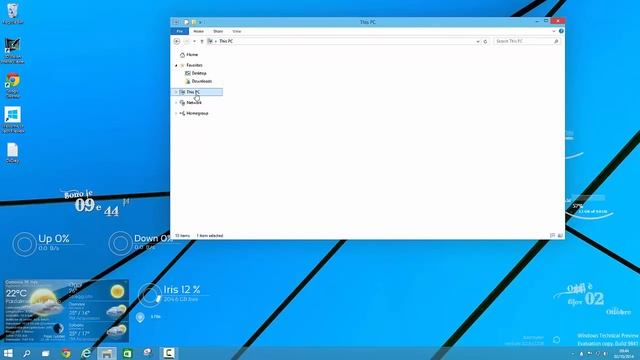The image size is (640, 360).
Task: Click the Properties icon in the title bar quick-access toolbar
Action: [x=186, y=22]
